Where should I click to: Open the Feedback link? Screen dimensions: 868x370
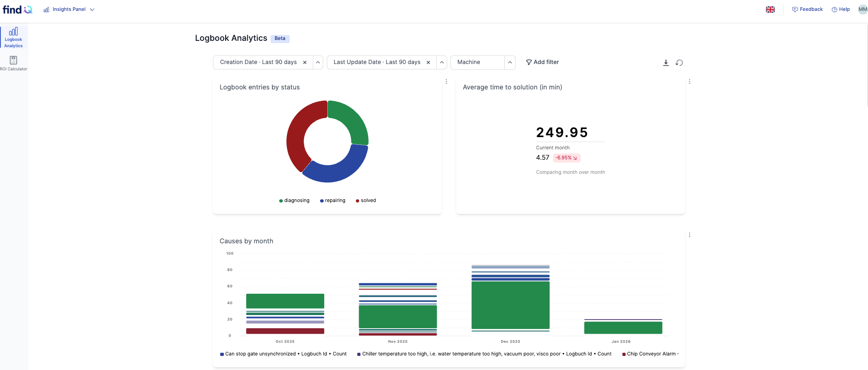click(807, 10)
